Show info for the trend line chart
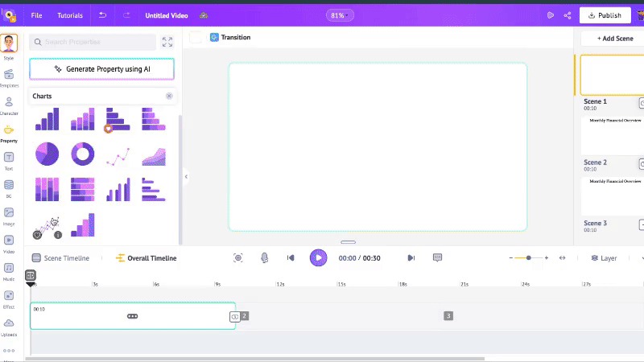Viewport: 644px width, 362px height. [x=58, y=235]
